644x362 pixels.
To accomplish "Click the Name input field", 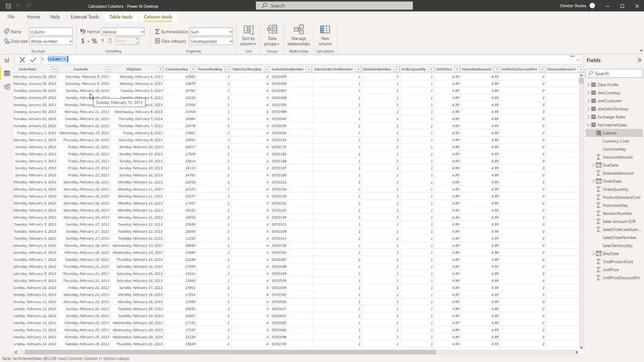I will click(x=51, y=32).
